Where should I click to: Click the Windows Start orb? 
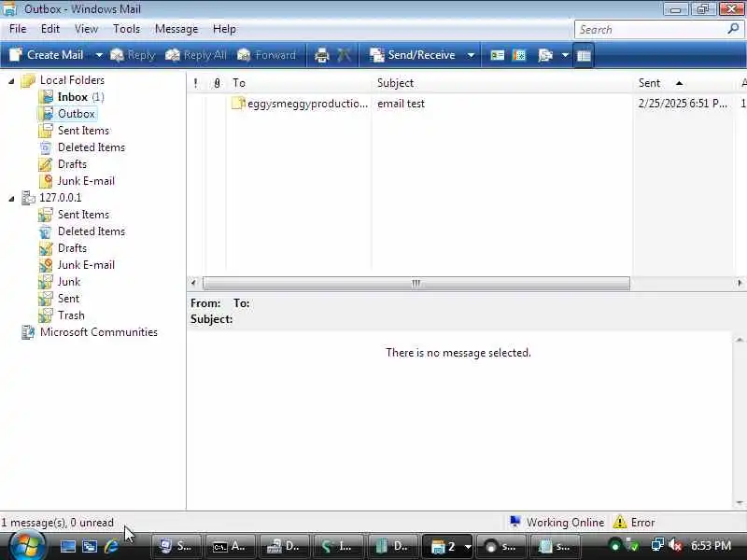(x=27, y=546)
